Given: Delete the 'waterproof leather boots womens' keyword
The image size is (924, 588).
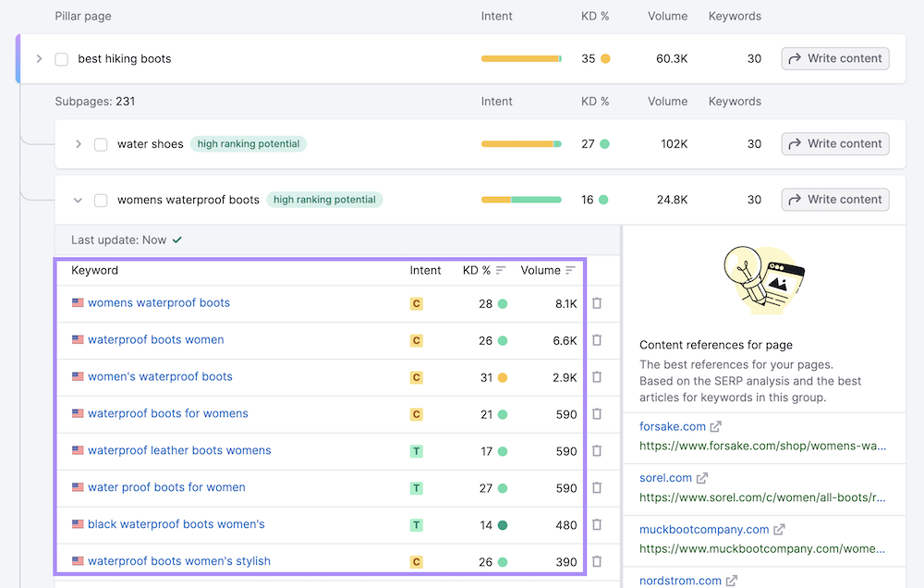Looking at the screenshot, I should 597,451.
